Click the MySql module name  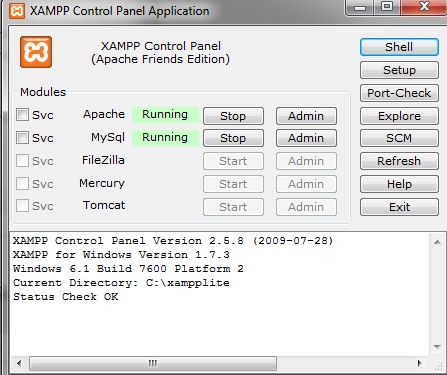108,137
